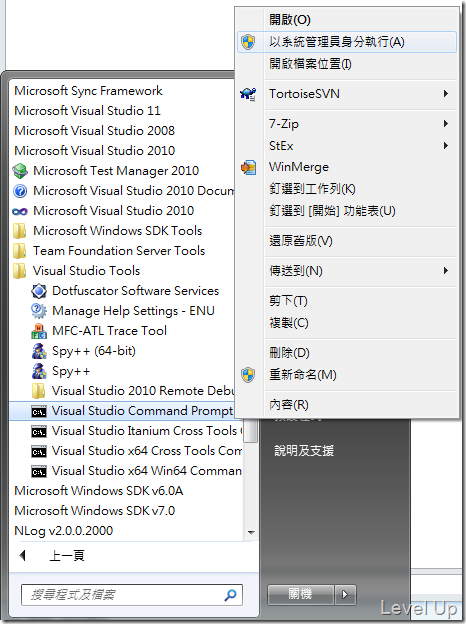The height and width of the screenshot is (624, 466).
Task: Launch Manage Help Settings - ENU
Action: pos(133,311)
